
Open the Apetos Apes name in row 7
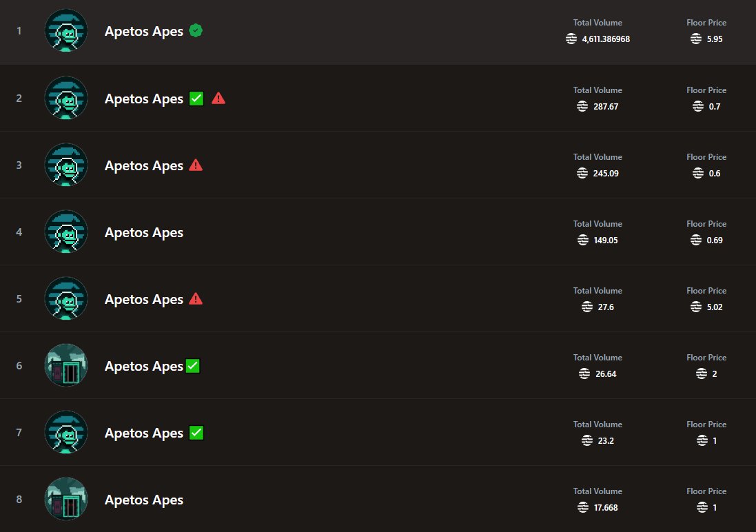tap(143, 433)
